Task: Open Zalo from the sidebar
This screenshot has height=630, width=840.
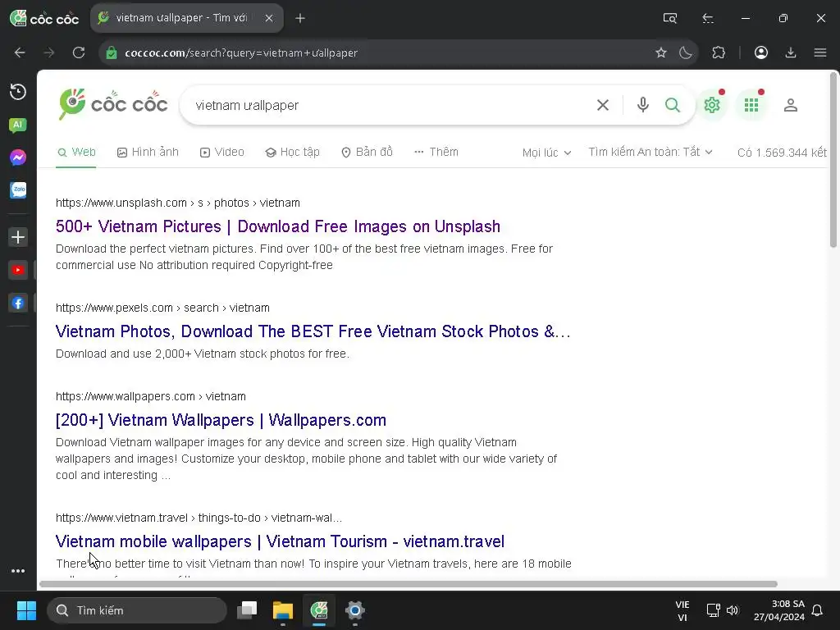Action: coord(18,190)
